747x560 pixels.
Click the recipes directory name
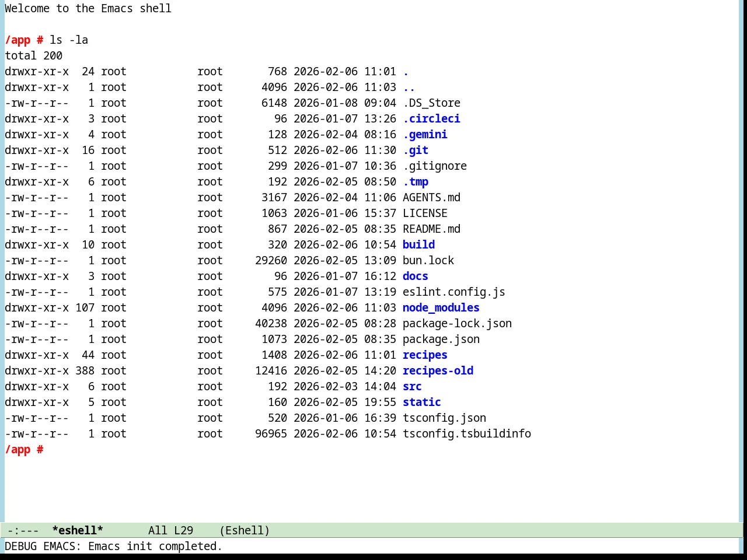[x=425, y=355]
